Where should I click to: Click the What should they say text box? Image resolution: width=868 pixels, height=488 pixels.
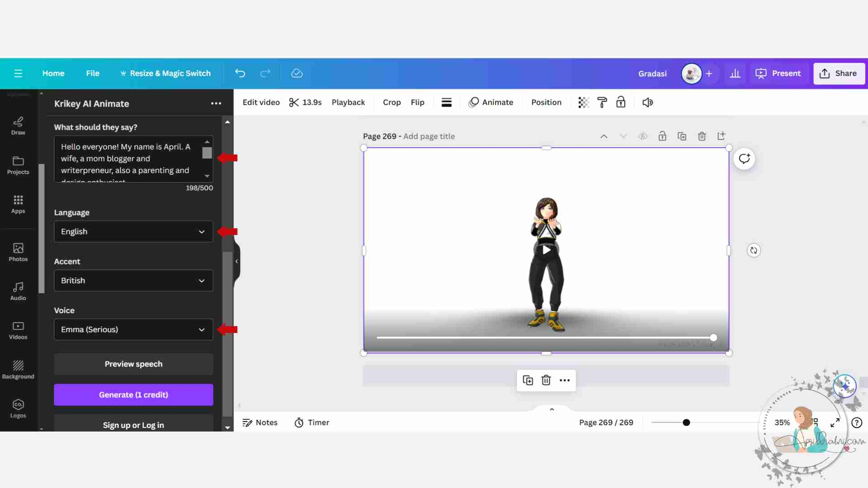pyautogui.click(x=133, y=159)
